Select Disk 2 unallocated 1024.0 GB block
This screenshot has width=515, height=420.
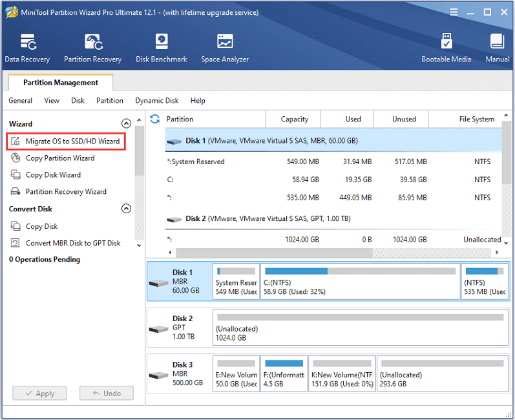click(361, 328)
